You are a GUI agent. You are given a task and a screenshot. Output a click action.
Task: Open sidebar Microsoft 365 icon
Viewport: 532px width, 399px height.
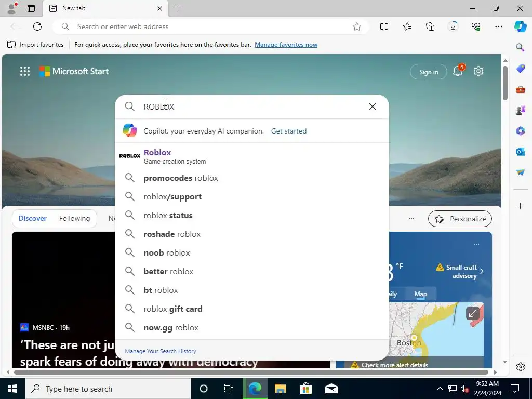(x=520, y=130)
